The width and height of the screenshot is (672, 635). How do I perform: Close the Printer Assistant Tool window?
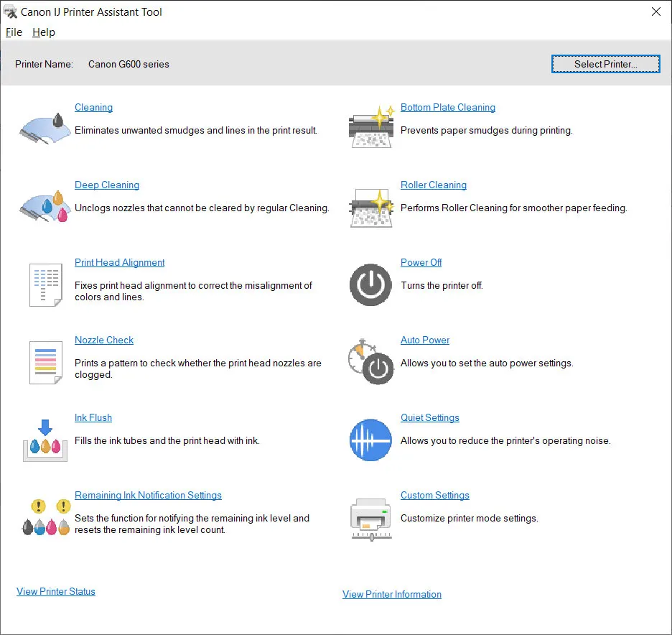(655, 11)
